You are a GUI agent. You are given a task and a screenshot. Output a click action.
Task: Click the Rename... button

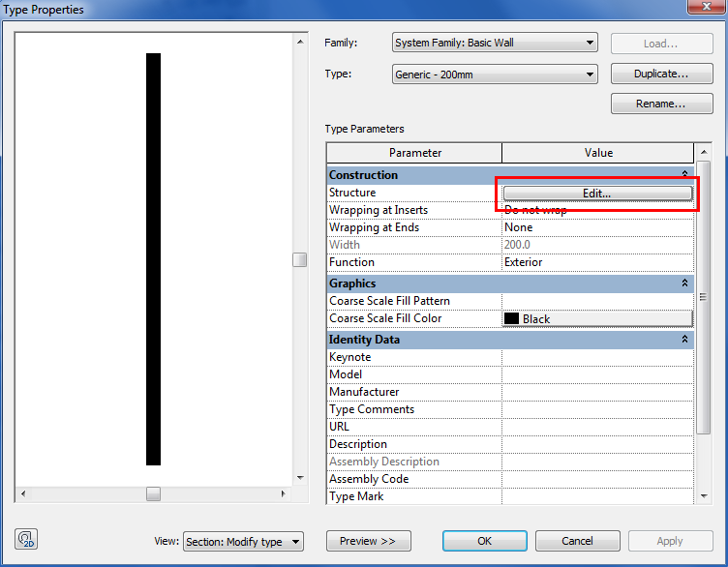[x=661, y=104]
